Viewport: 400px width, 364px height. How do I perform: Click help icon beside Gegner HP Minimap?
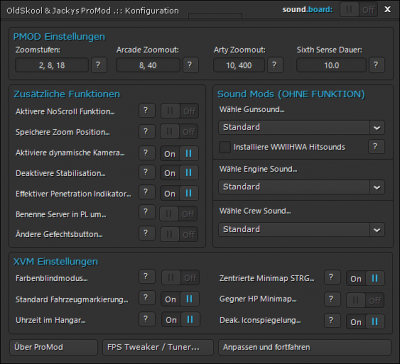pos(331,300)
